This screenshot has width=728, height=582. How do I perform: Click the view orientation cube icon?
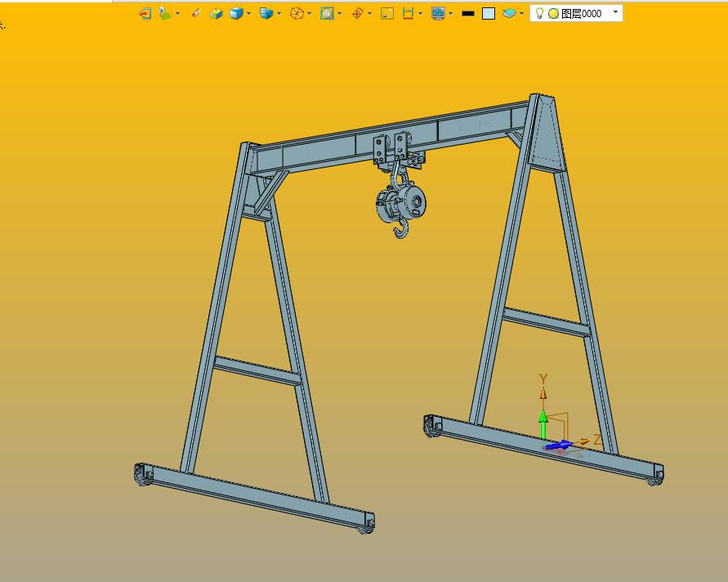266,13
